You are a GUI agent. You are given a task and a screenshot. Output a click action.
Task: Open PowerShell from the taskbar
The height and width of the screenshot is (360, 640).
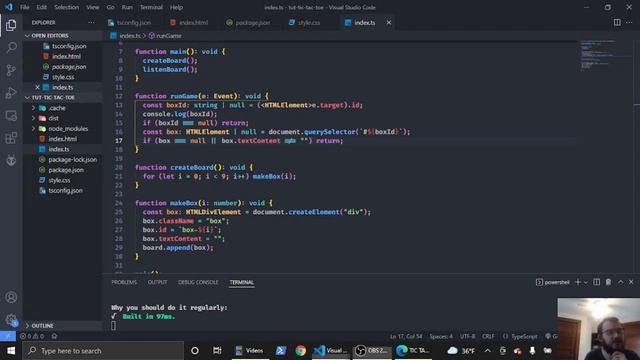click(x=280, y=351)
